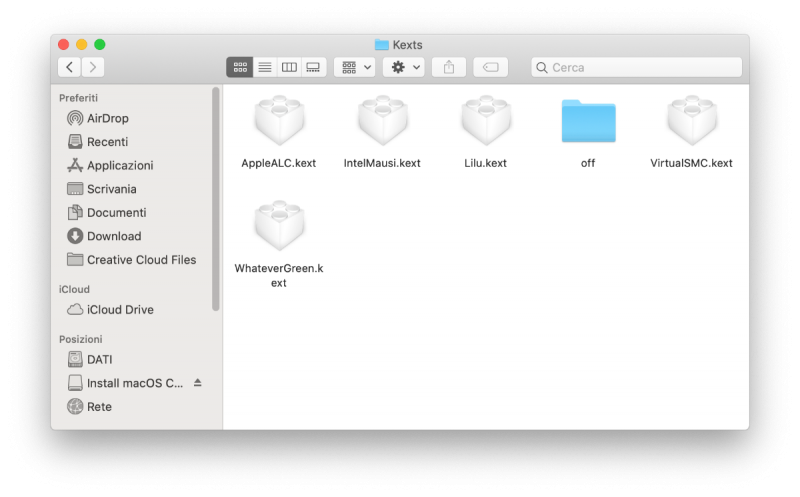This screenshot has height=497, width=800.
Task: Zoom the Kexts window with green button
Action: pyautogui.click(x=100, y=45)
